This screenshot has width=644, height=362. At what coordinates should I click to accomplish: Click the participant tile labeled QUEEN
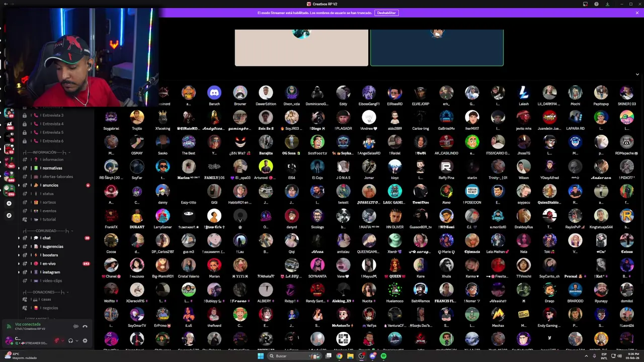click(395, 268)
